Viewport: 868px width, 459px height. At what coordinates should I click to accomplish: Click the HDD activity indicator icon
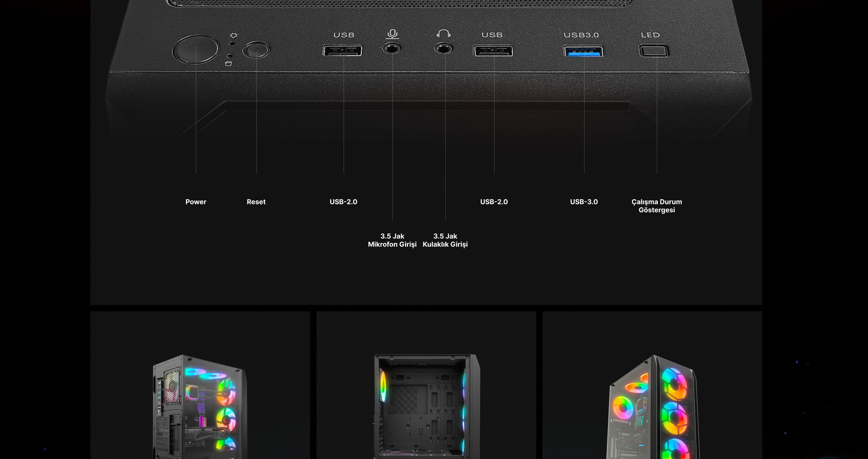pos(228,64)
